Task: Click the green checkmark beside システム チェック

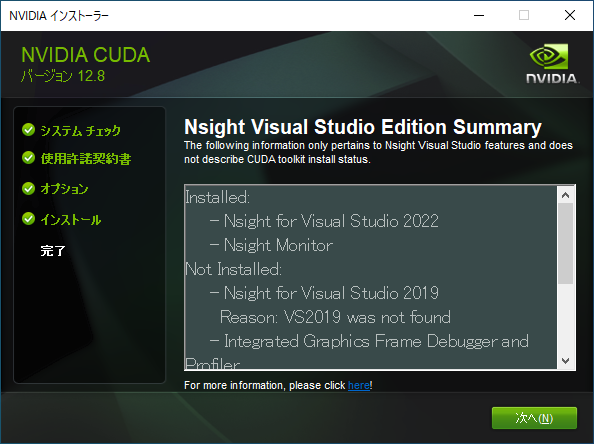Action: [28, 130]
